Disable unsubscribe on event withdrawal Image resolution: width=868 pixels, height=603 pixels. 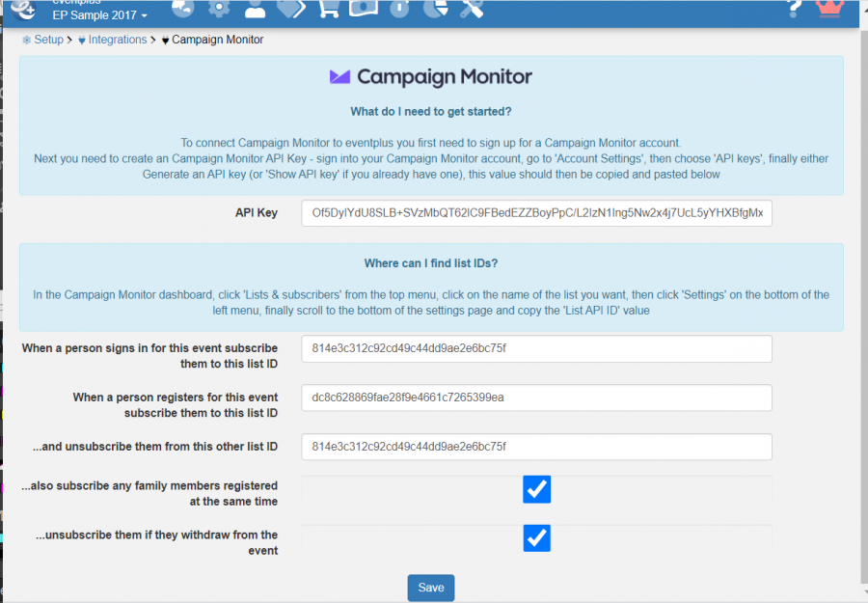[x=536, y=538]
